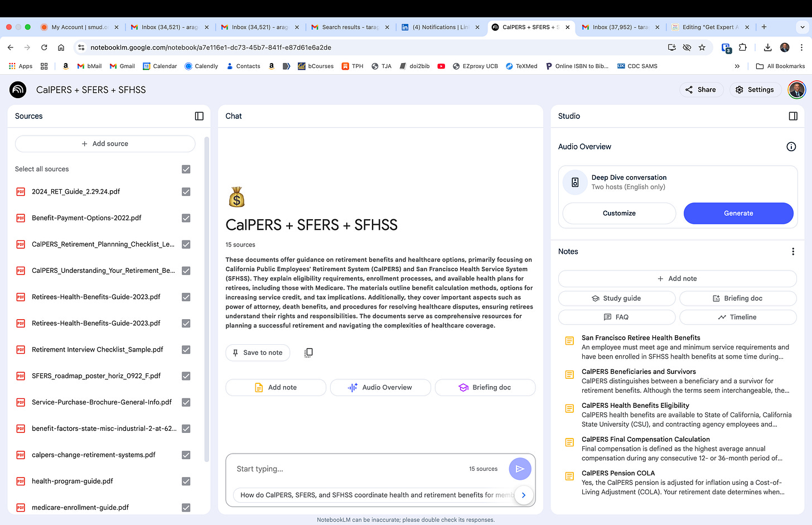Switch to the Search results Gmail tab
This screenshot has height=525, width=812.
point(350,27)
